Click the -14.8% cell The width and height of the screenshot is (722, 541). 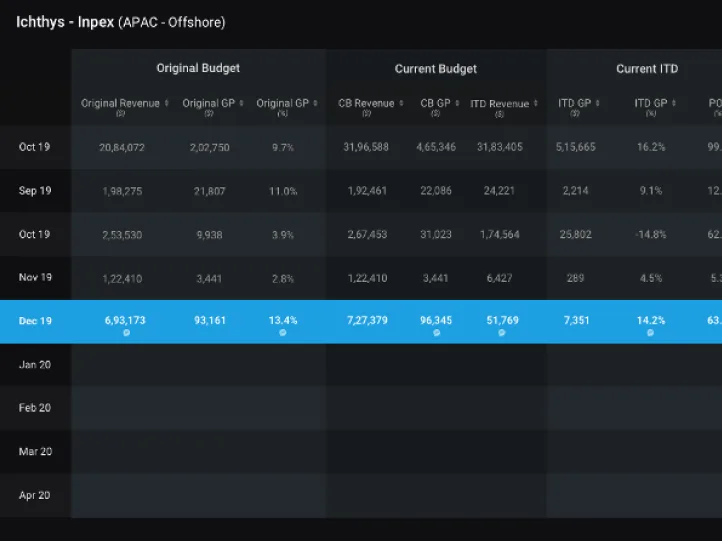pos(651,234)
